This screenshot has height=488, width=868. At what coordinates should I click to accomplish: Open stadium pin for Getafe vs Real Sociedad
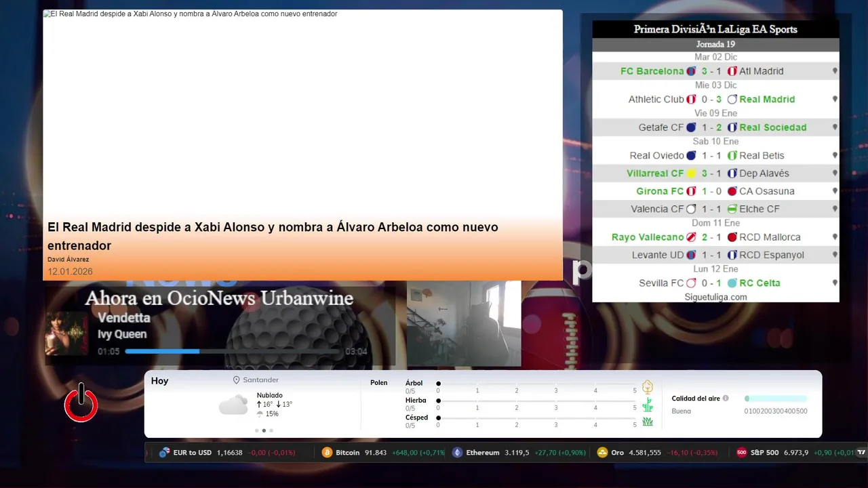coord(835,127)
